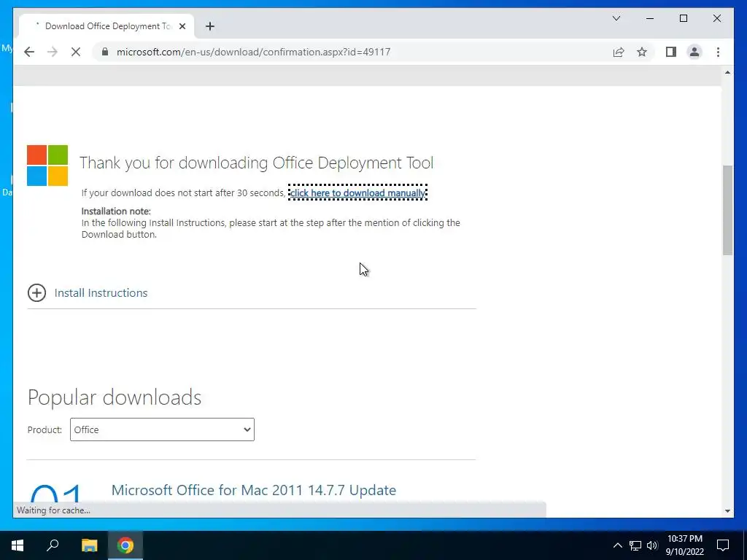
Task: Stop loading the page
Action: click(x=76, y=52)
